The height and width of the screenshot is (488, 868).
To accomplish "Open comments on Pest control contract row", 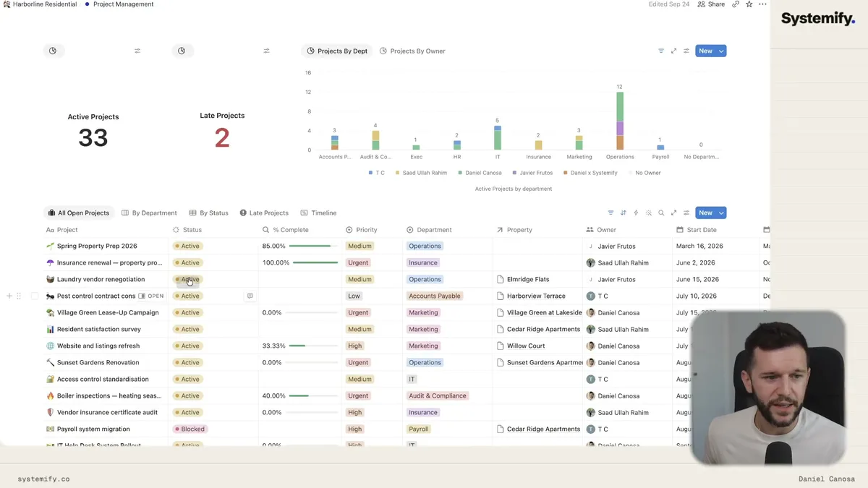I will [250, 296].
